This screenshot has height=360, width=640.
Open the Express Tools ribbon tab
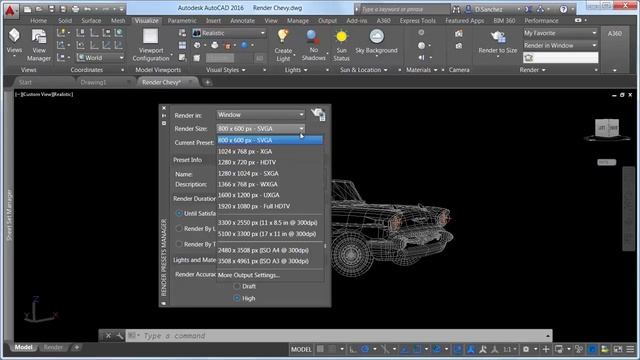tap(418, 20)
